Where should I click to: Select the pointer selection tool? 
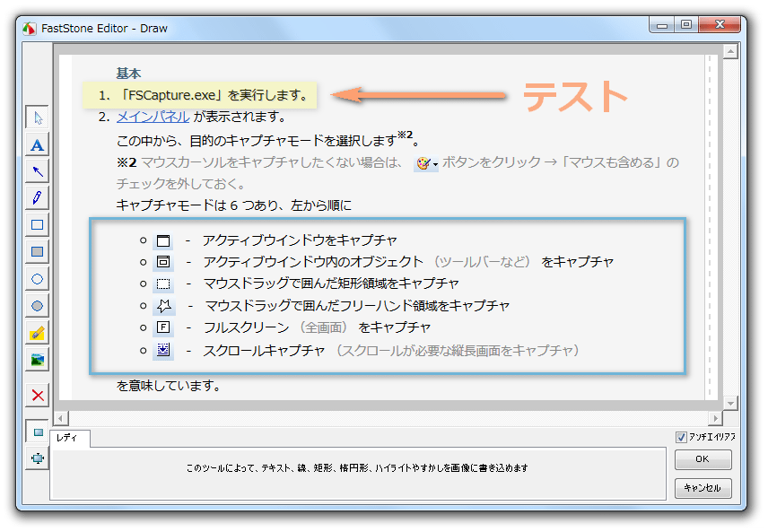(x=37, y=118)
